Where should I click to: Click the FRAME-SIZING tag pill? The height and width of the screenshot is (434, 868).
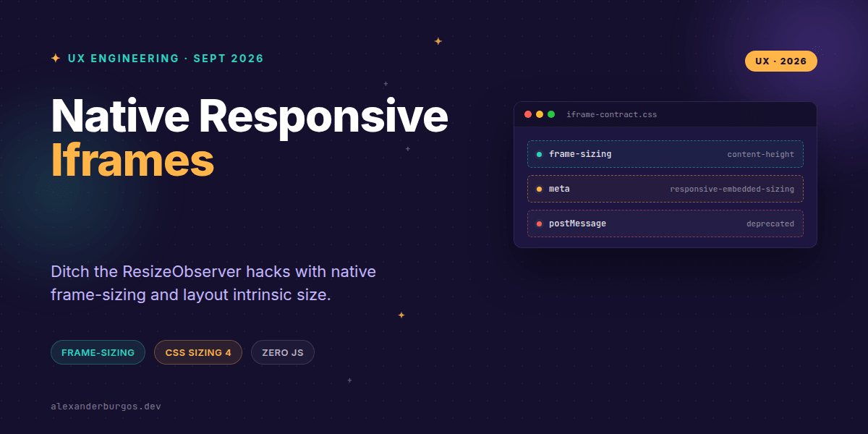[x=98, y=352]
